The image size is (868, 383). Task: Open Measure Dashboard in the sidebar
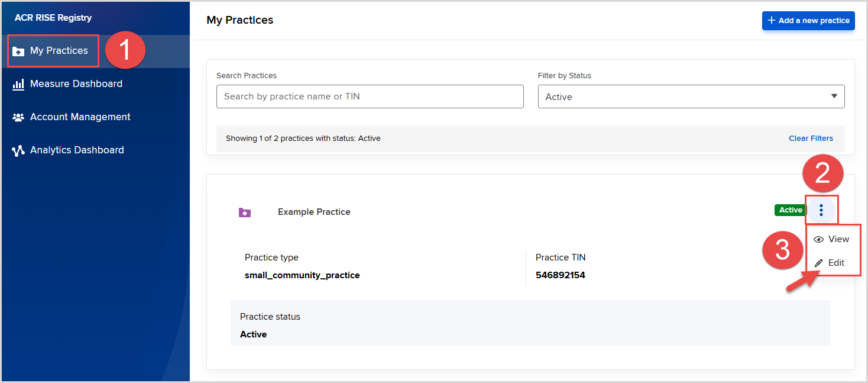click(76, 84)
